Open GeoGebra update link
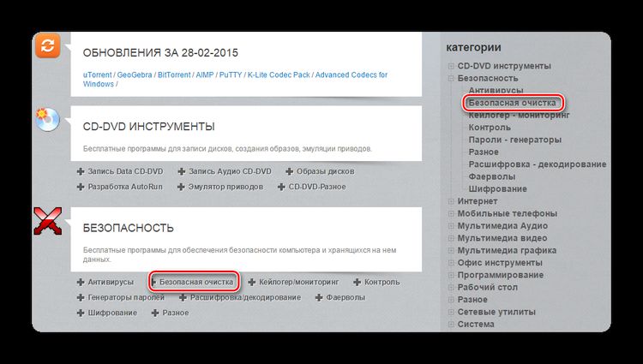Image resolution: width=643 pixels, height=364 pixels. 135,75
